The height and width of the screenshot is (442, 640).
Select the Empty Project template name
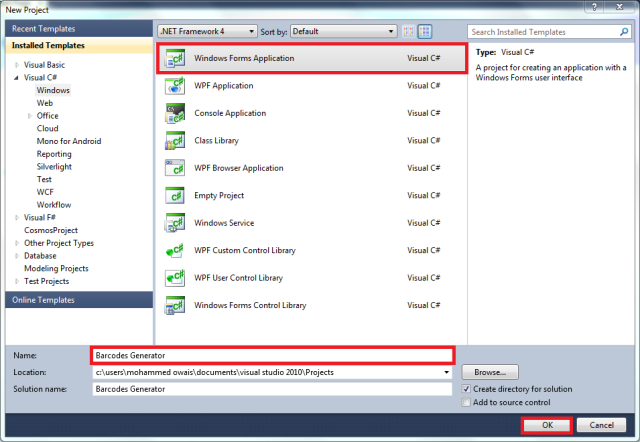tap(219, 195)
